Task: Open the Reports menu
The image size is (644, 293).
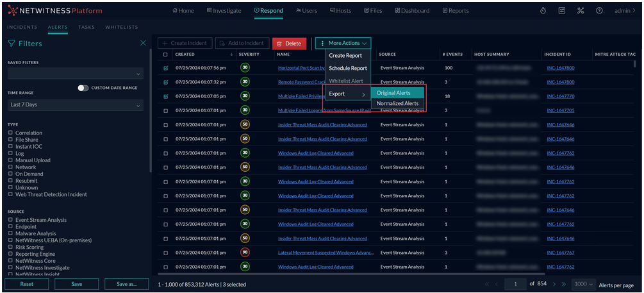Action: (x=456, y=11)
